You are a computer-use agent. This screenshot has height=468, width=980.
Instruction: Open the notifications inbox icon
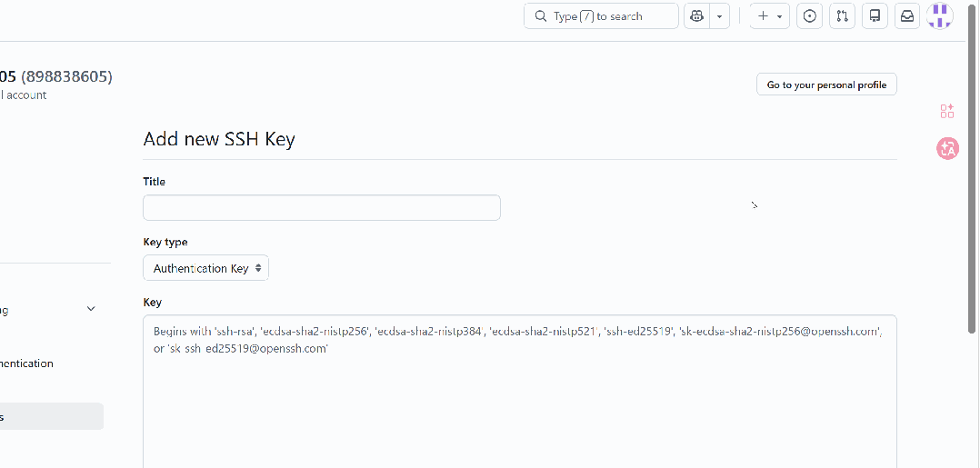pos(906,16)
